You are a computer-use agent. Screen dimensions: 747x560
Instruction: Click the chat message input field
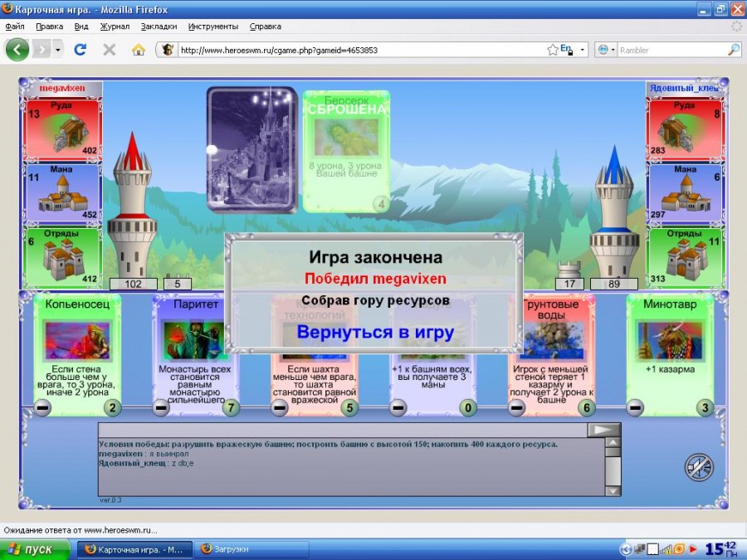pos(343,430)
